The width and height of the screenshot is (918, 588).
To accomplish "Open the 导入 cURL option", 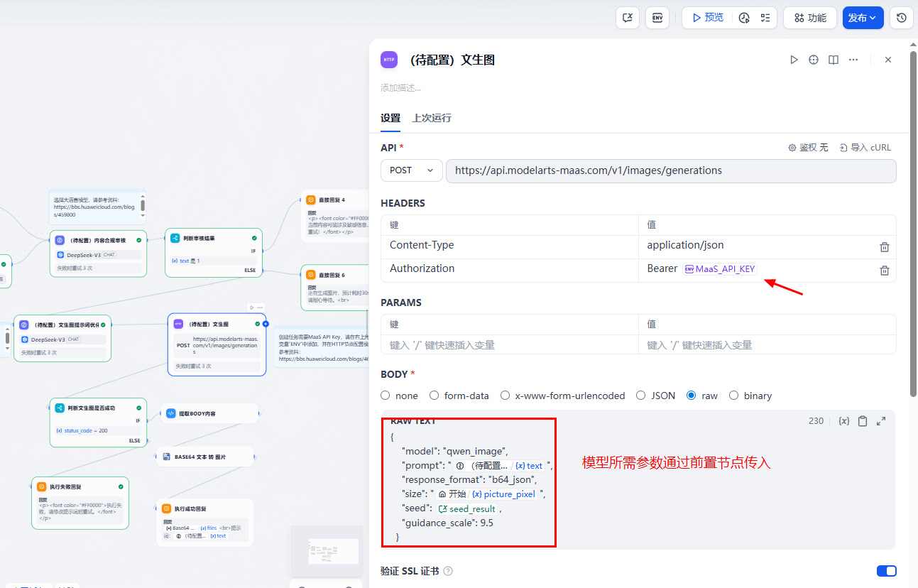I will click(865, 147).
